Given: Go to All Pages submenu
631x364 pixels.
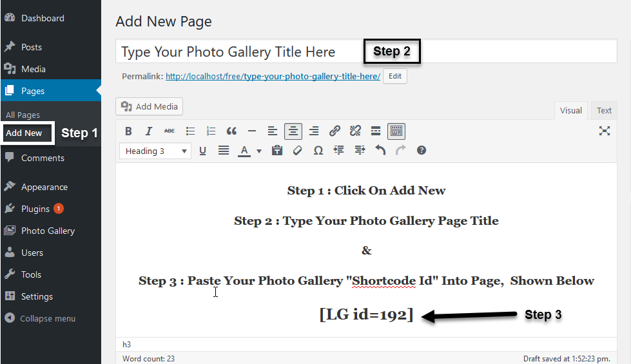Looking at the screenshot, I should pos(23,115).
